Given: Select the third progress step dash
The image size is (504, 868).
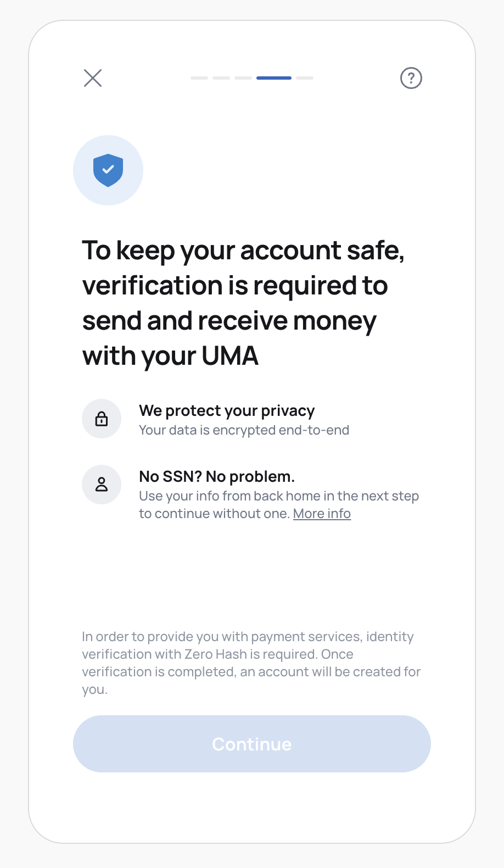Looking at the screenshot, I should [x=243, y=78].
